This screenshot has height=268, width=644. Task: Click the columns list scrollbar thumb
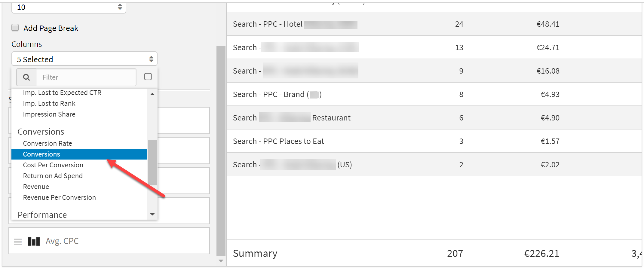(152, 162)
